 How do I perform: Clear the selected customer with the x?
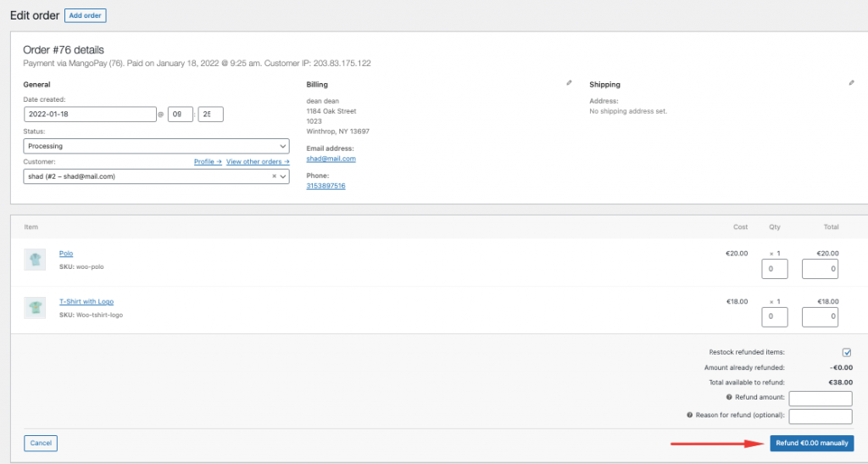coord(274,176)
